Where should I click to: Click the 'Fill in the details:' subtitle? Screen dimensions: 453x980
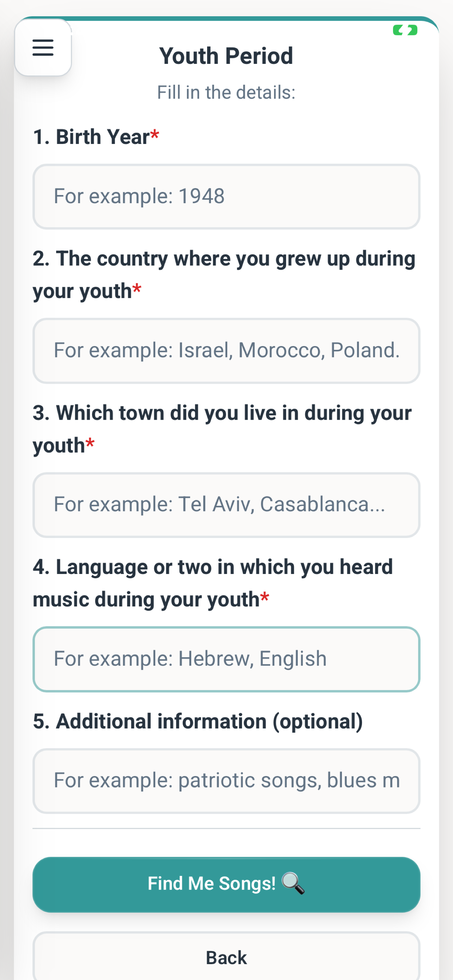point(226,92)
